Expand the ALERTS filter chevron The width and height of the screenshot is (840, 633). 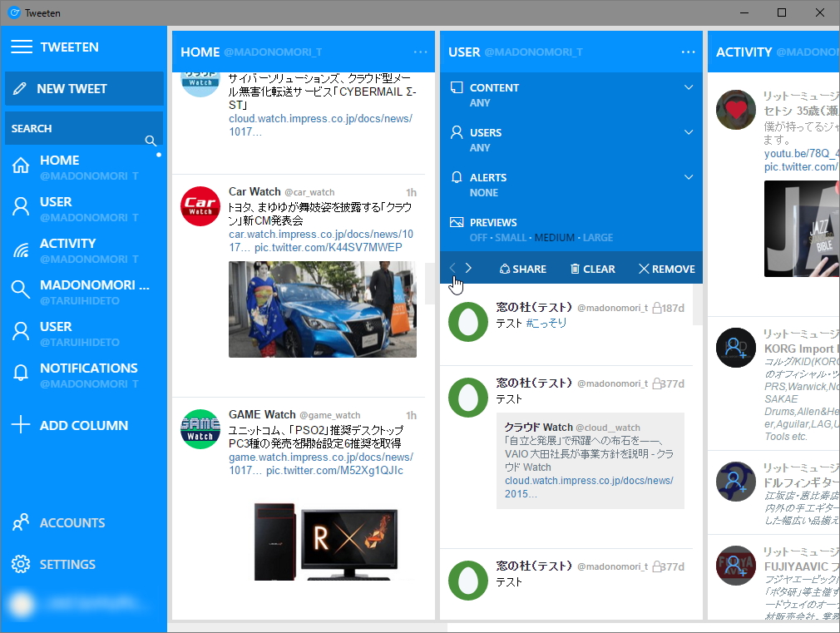pos(689,177)
